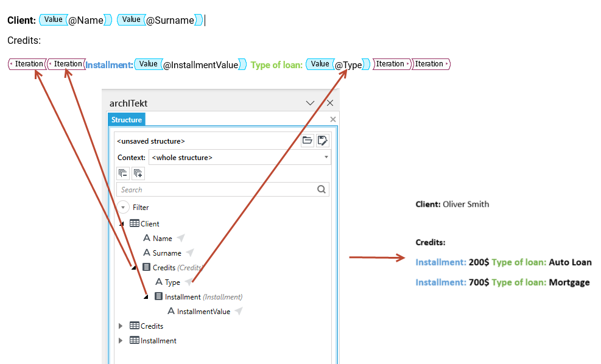Open the archITekt pane options chevron
The image size is (601, 364).
(x=310, y=103)
